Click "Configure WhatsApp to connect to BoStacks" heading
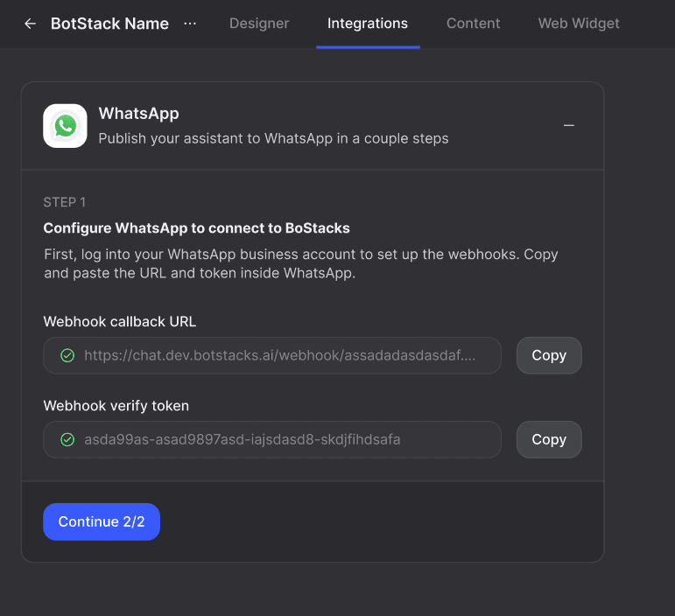The width and height of the screenshot is (675, 616). coord(197,228)
